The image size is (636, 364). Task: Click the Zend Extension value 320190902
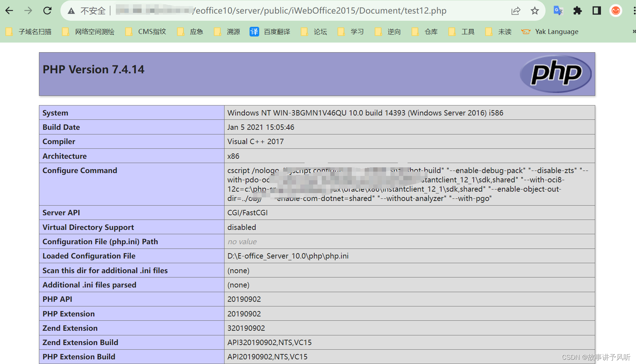(x=246, y=328)
